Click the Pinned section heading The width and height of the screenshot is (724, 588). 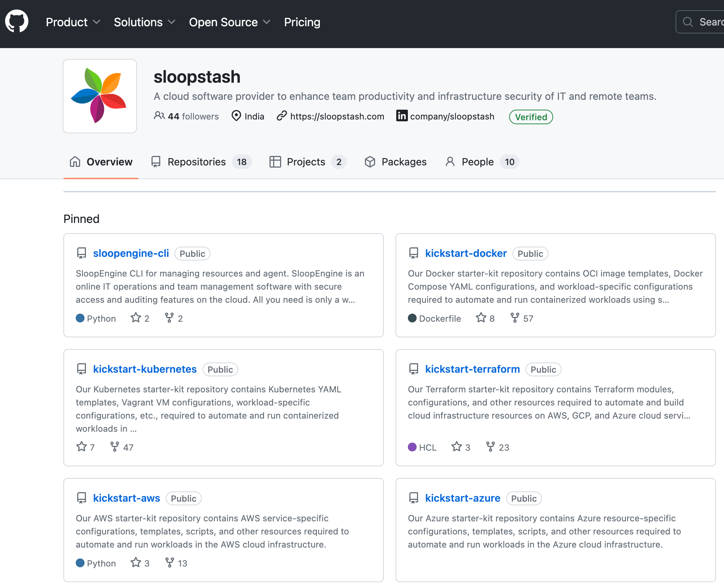81,219
